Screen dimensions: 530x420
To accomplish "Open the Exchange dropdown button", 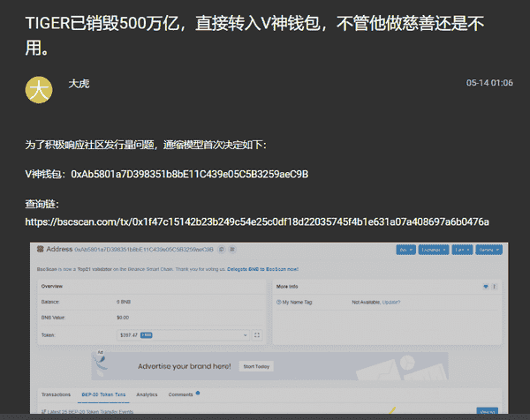I will [434, 250].
